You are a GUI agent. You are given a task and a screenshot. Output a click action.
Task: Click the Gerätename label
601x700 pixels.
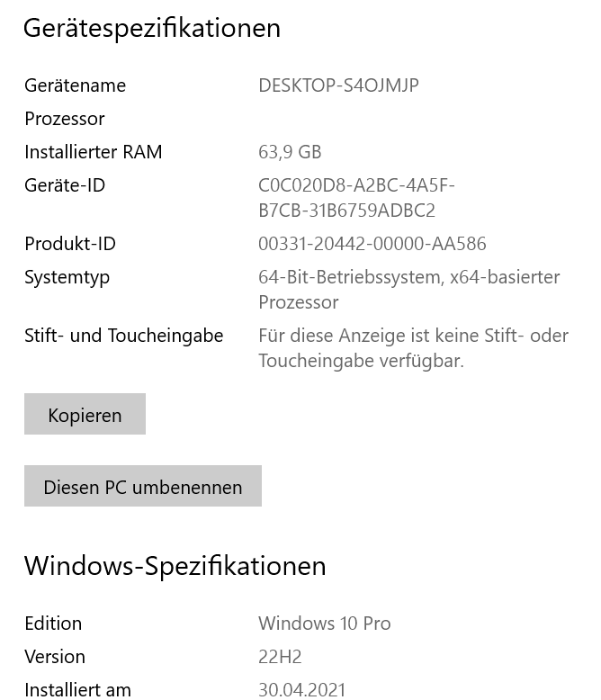click(x=75, y=85)
